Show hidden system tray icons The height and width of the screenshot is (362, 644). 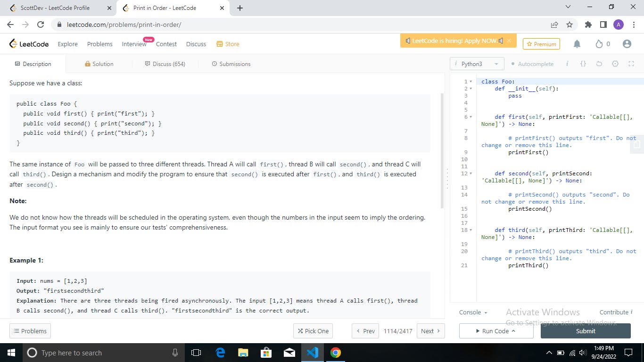point(549,353)
